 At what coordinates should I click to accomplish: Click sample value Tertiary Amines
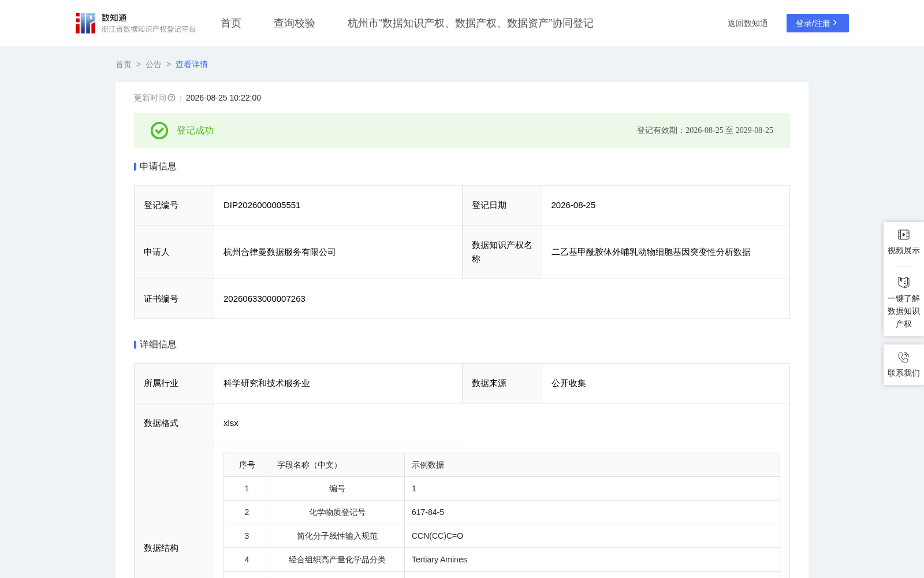[439, 560]
